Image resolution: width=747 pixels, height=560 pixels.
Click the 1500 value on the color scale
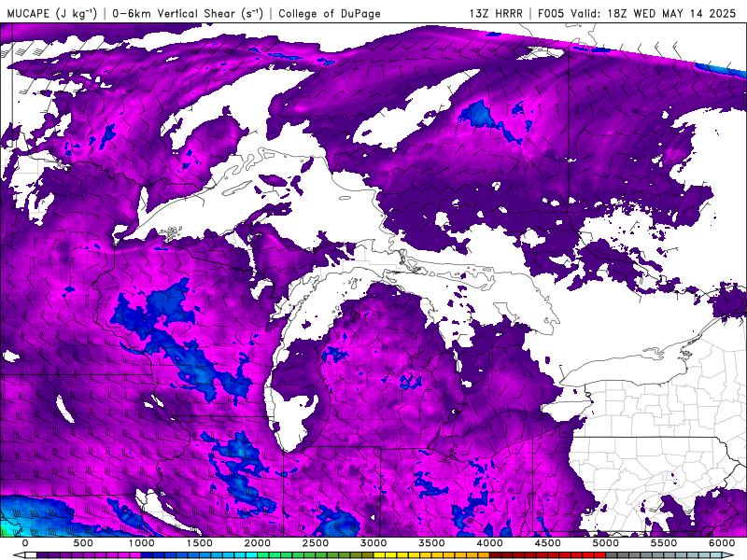coord(200,543)
